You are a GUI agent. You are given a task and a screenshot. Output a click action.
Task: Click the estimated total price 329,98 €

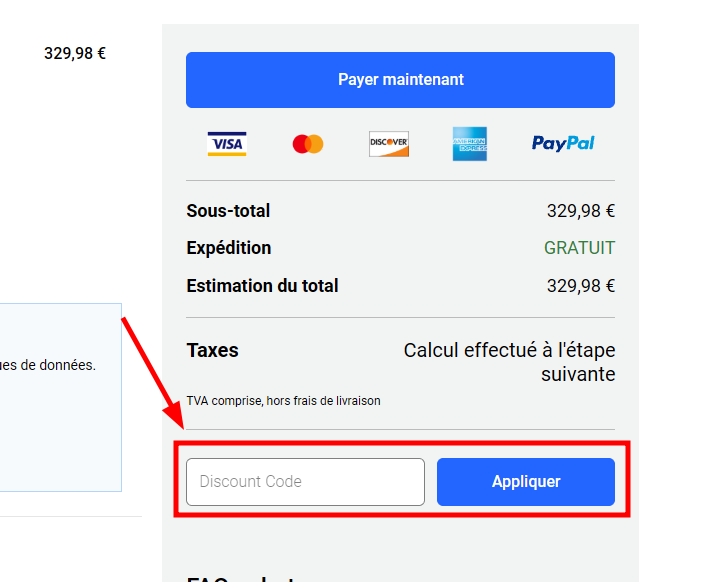(x=580, y=286)
